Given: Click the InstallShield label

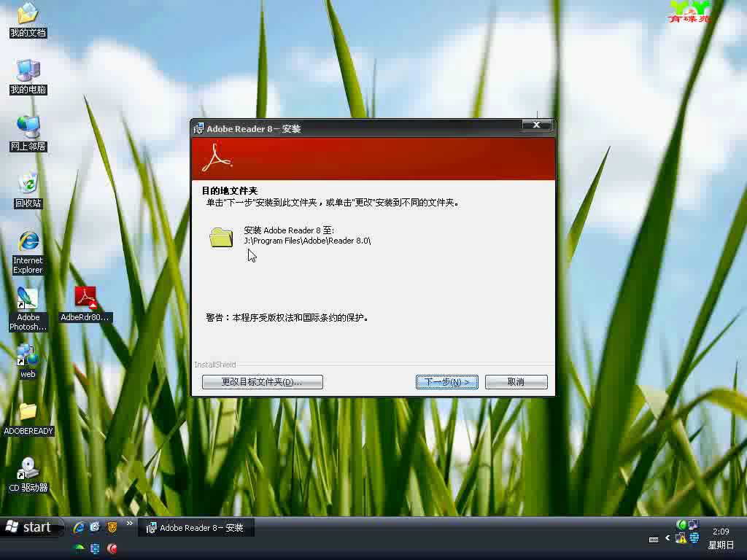Looking at the screenshot, I should click(x=215, y=365).
